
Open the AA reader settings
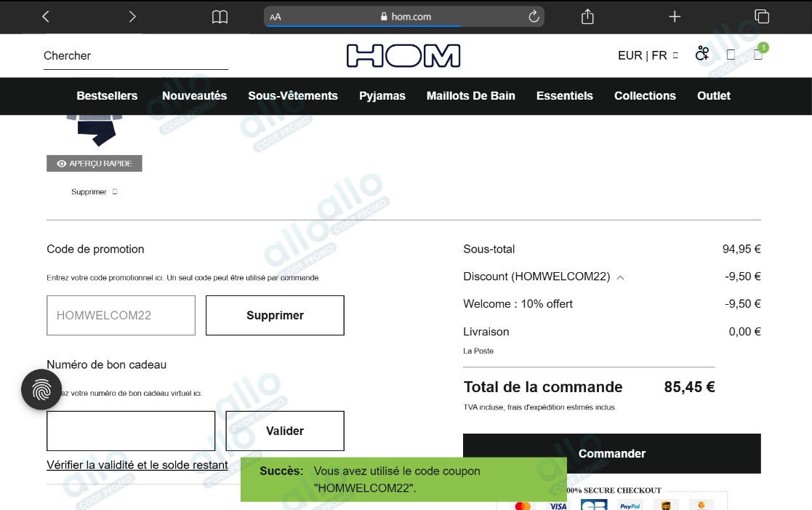(x=276, y=17)
